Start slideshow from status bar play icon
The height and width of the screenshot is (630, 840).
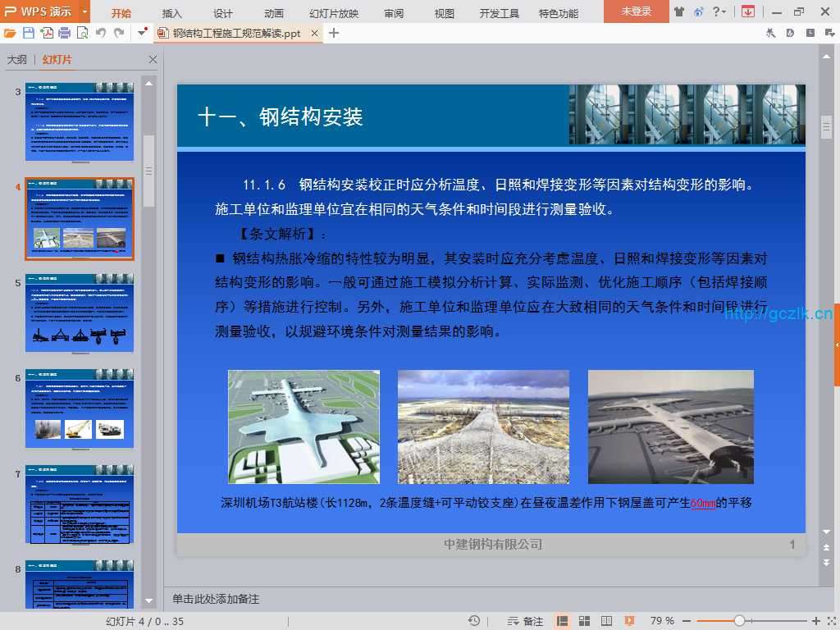tap(629, 621)
